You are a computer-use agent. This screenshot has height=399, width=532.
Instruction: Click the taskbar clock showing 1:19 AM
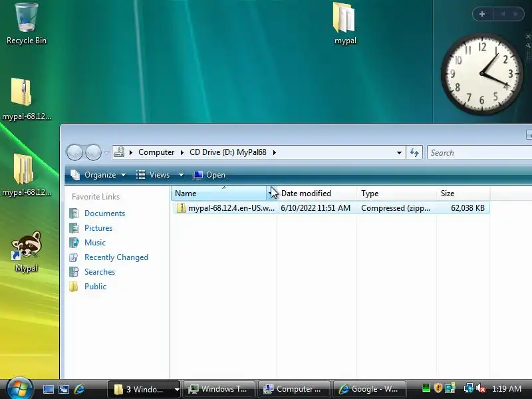click(507, 389)
